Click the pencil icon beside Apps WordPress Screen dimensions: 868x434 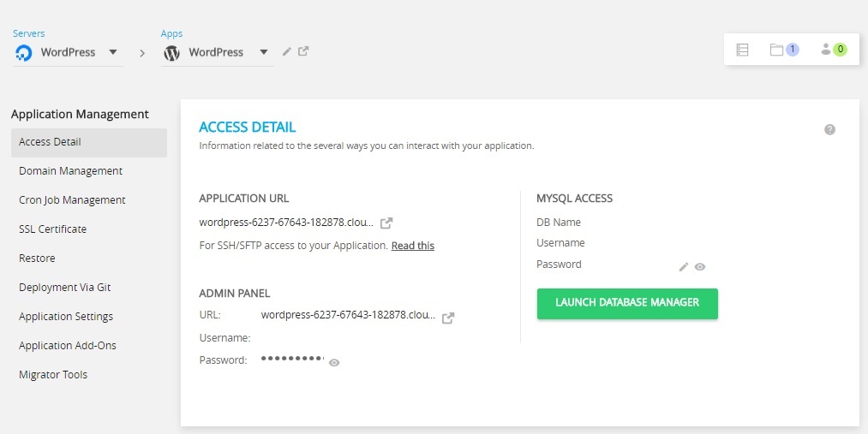286,51
